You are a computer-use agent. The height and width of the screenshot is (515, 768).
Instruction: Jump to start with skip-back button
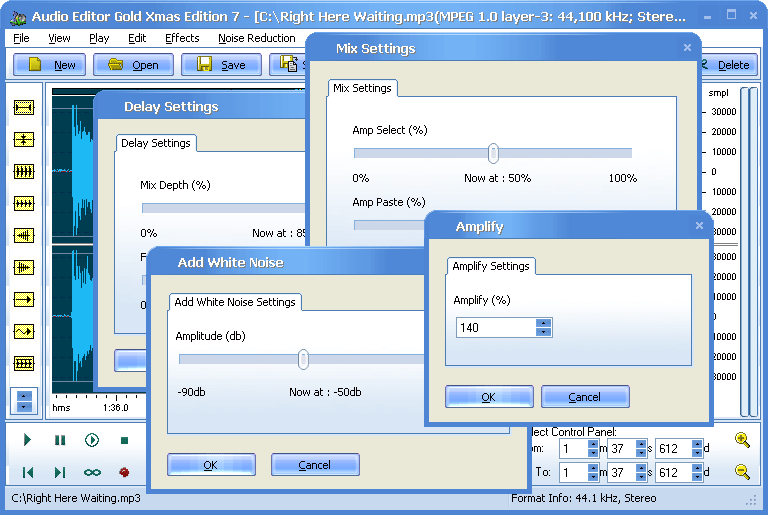coord(27,472)
